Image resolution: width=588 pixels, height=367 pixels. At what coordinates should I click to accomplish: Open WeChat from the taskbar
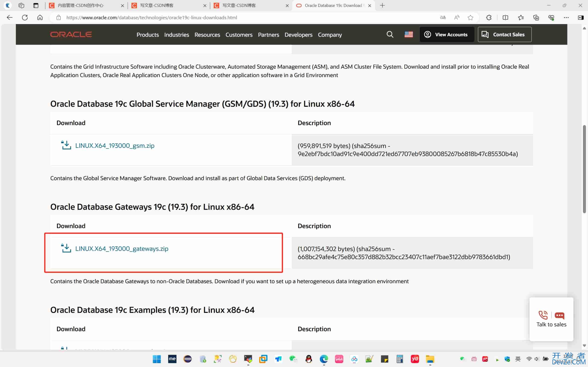click(293, 359)
